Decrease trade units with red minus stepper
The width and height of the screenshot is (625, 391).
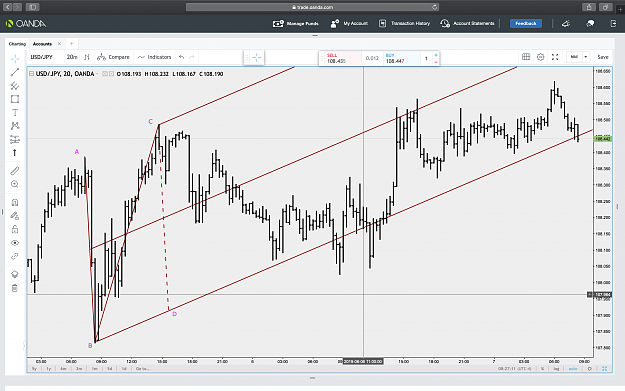click(x=436, y=62)
